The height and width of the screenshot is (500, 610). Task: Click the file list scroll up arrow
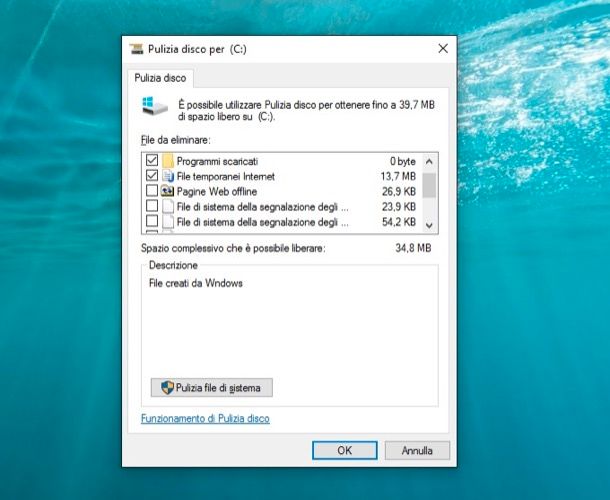pyautogui.click(x=429, y=161)
